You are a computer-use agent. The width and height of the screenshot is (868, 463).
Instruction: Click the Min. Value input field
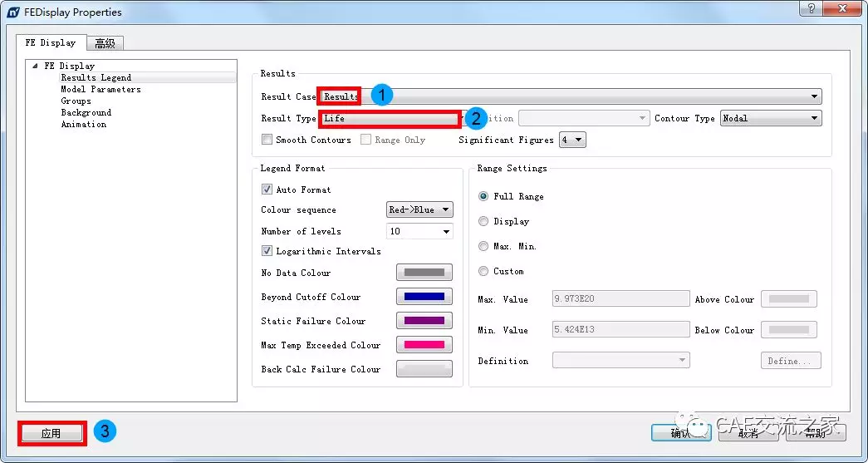tap(621, 329)
